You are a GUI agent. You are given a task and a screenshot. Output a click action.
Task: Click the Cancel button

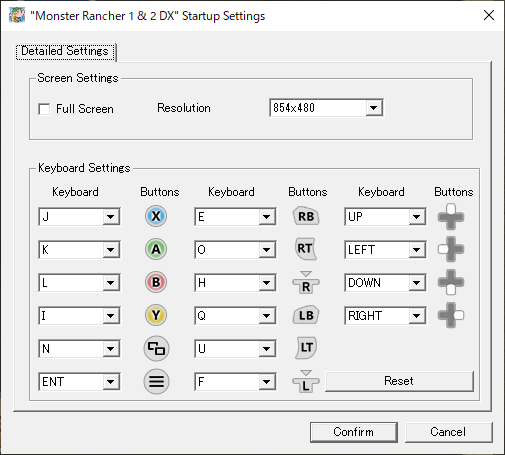point(448,432)
